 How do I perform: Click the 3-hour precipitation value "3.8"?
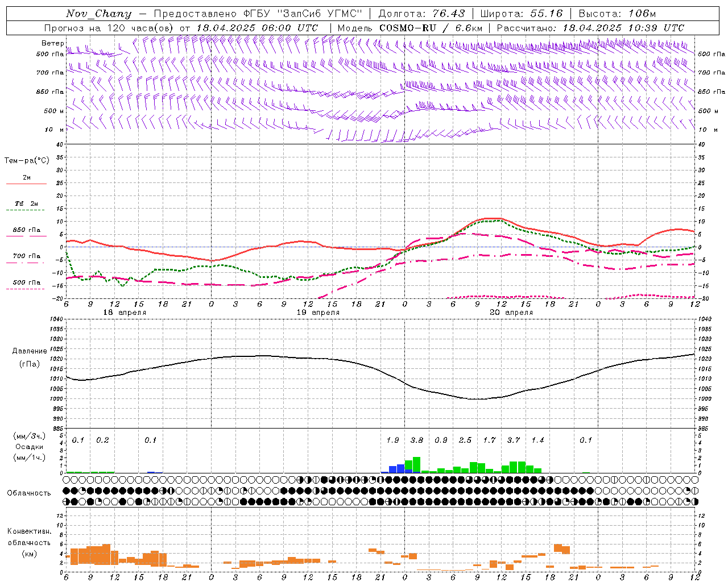point(417,440)
